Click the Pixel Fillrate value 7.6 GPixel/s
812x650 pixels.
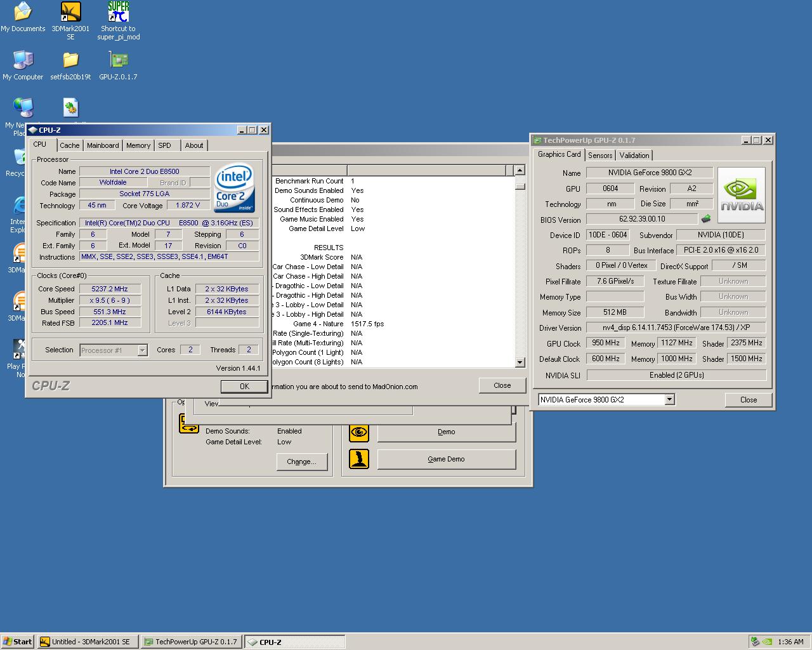(615, 281)
